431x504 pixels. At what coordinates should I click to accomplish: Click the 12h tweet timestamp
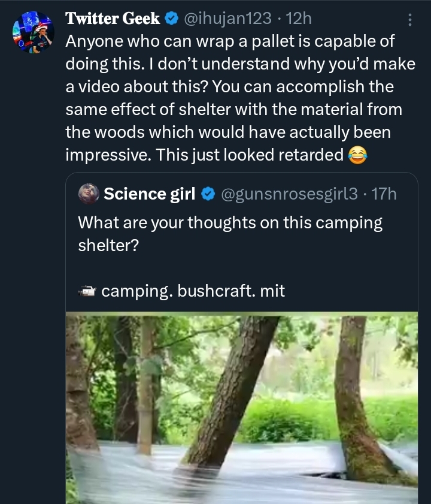pyautogui.click(x=299, y=19)
